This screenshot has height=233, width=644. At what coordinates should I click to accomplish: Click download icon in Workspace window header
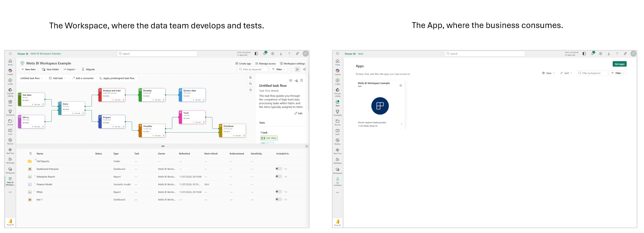281,54
